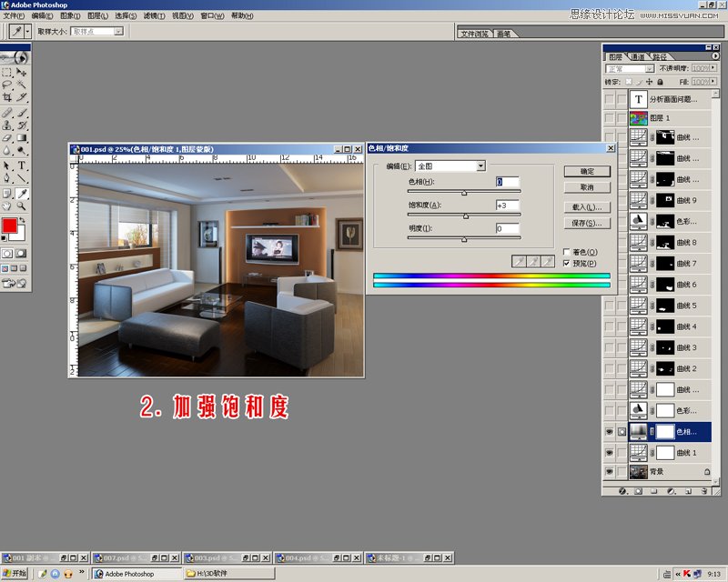Open the Layers palette flyout menu
This screenshot has width=728, height=582.
click(x=715, y=56)
